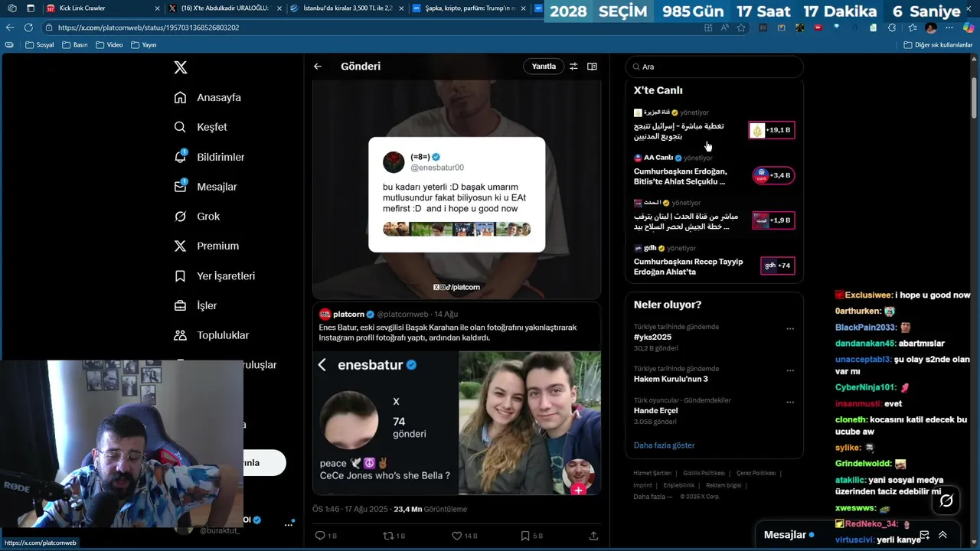Open the Sosyal bookmarks folder

[x=40, y=45]
